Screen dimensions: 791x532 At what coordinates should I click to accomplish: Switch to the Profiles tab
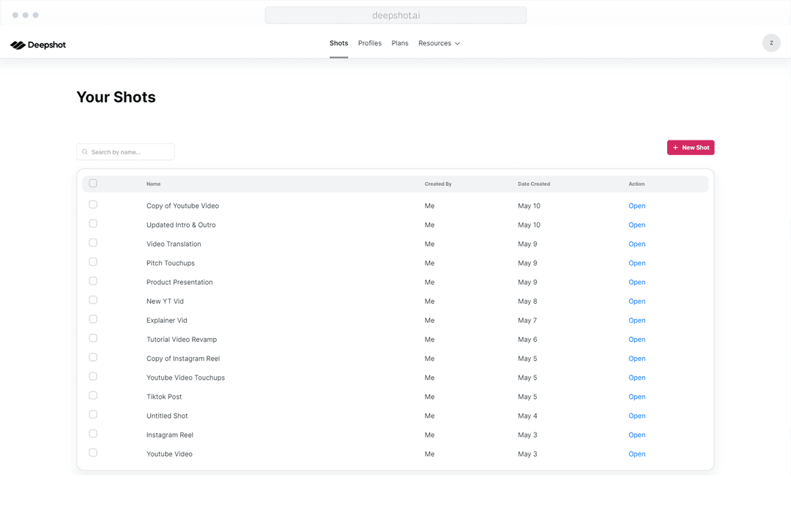[x=370, y=43]
